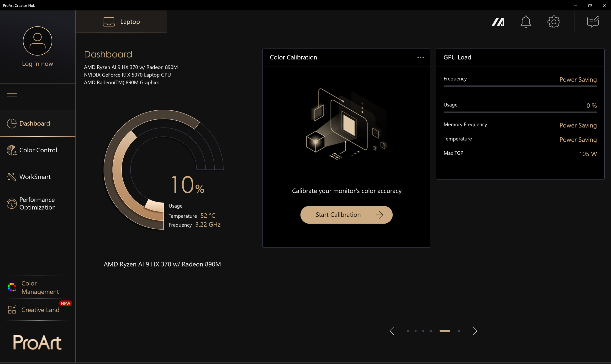
Task: Click the Max TGP 105 W value
Action: (x=588, y=154)
